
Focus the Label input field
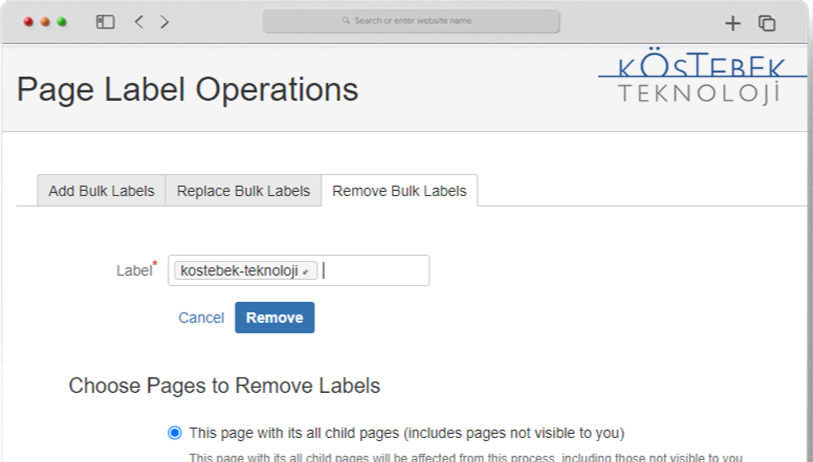coord(375,270)
